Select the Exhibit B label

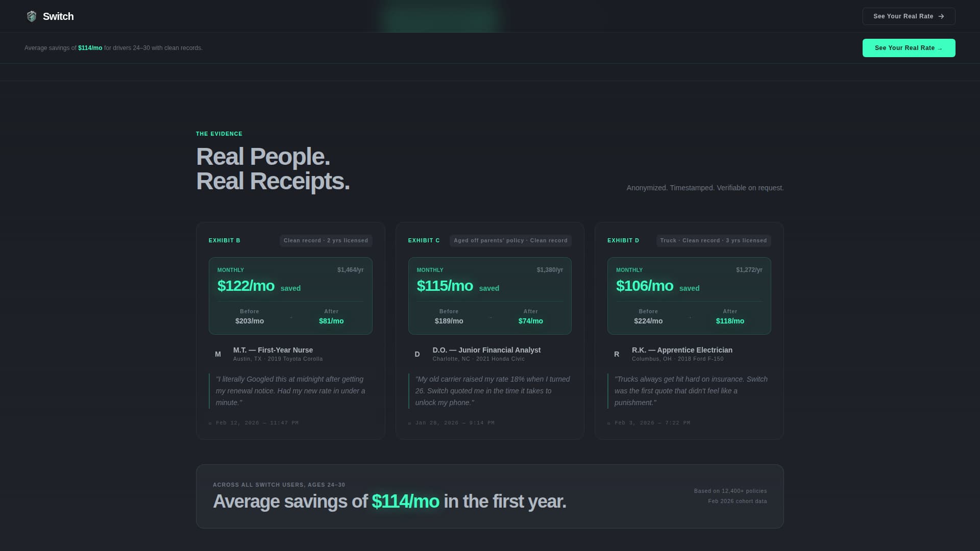[225, 240]
